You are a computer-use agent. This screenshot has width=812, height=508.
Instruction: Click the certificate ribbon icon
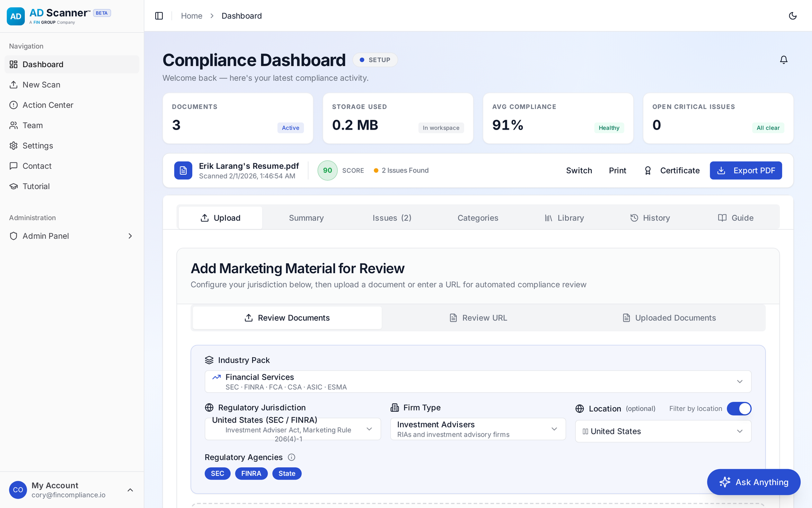tap(648, 170)
